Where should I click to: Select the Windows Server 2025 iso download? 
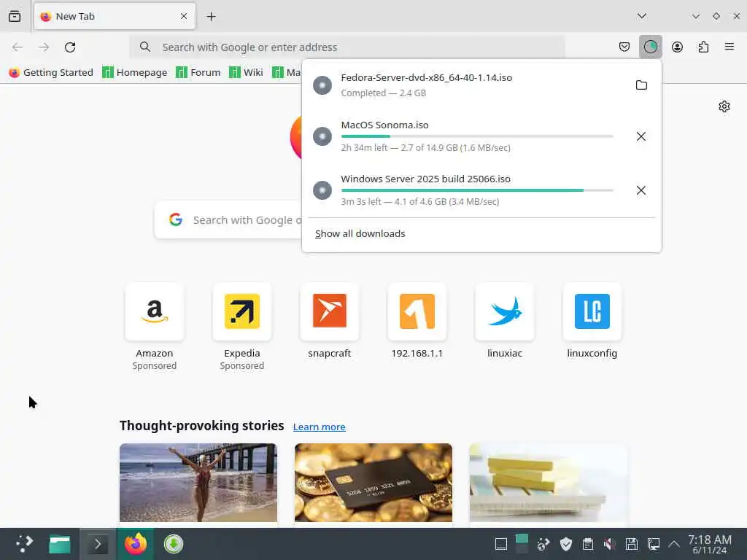[467, 190]
